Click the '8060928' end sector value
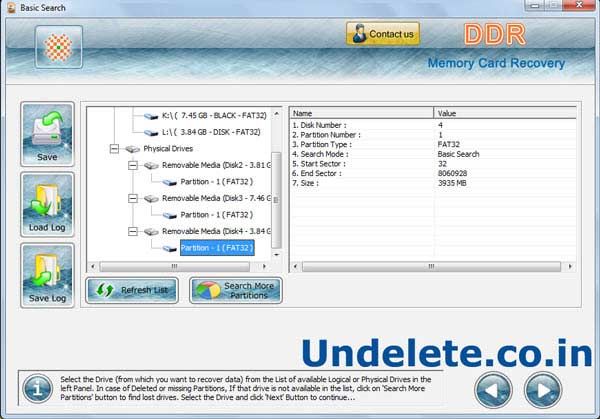 (452, 173)
